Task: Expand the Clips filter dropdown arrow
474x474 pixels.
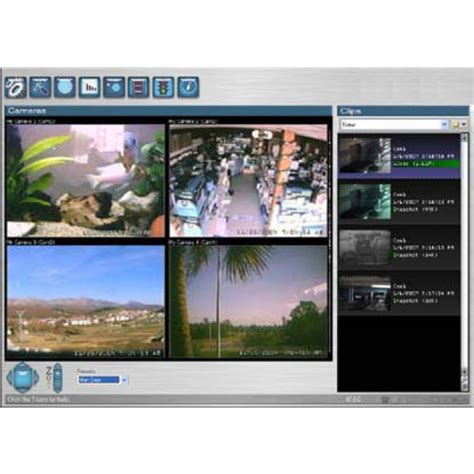Action: [x=444, y=125]
